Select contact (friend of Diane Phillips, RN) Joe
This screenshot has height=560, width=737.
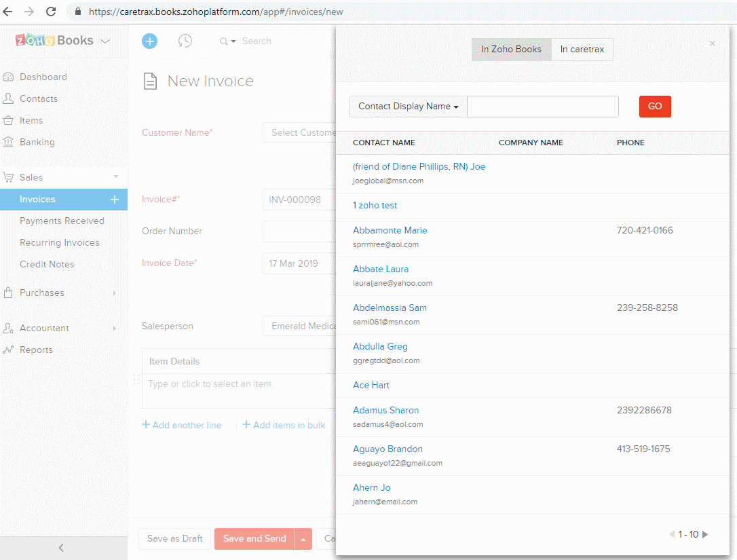[419, 166]
